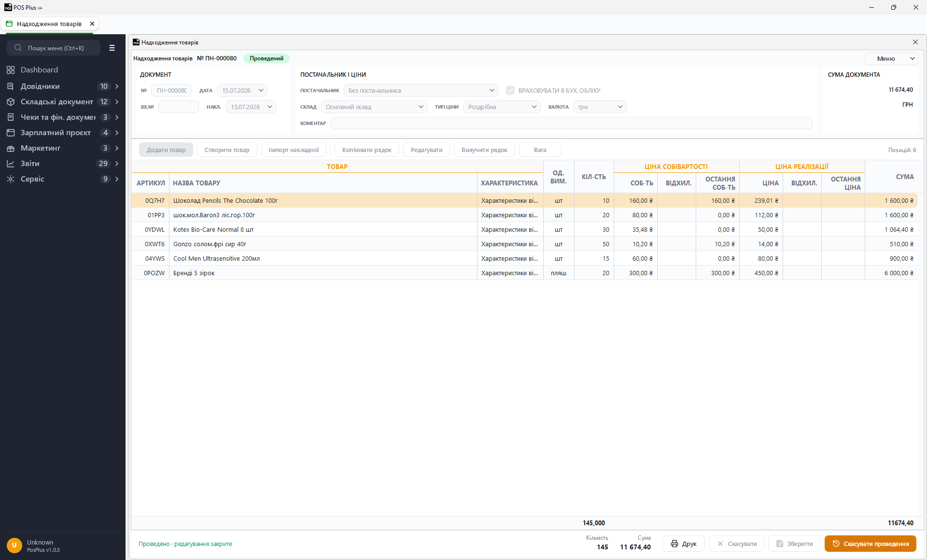
Task: Click the Копіювати рядок button
Action: pyautogui.click(x=367, y=150)
